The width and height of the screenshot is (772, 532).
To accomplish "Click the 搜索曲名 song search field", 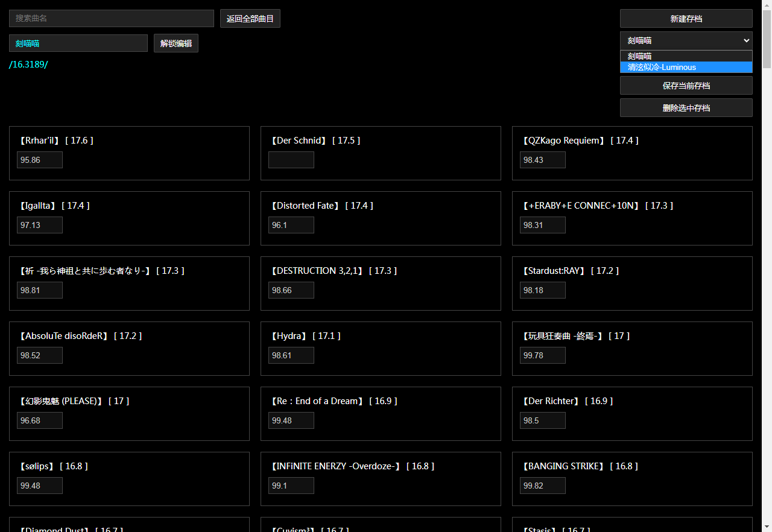I will click(x=112, y=19).
